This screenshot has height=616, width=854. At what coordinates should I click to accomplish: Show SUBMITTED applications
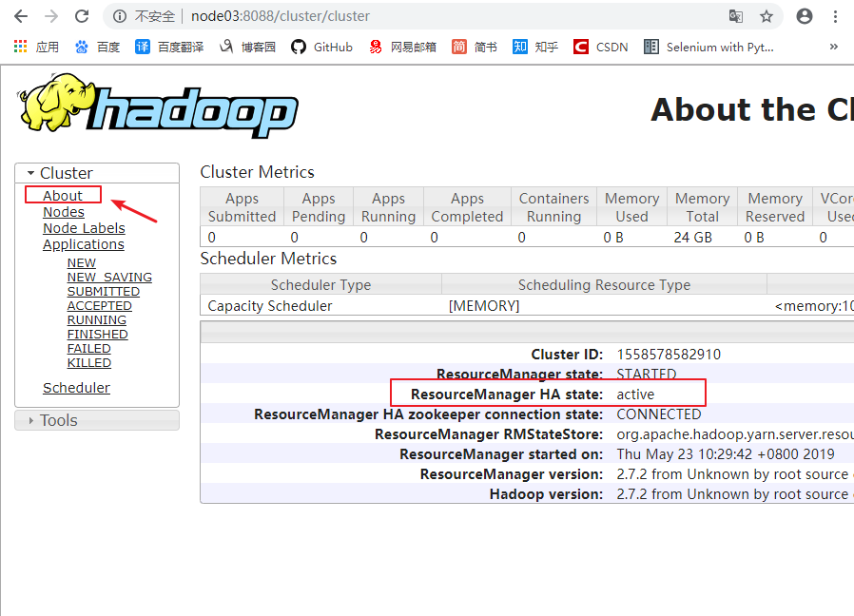coord(104,292)
